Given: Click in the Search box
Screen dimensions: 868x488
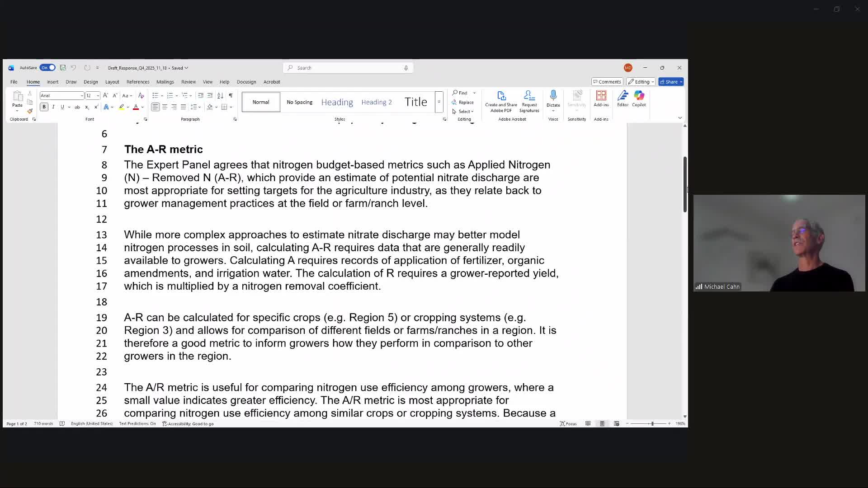Looking at the screenshot, I should (348, 68).
